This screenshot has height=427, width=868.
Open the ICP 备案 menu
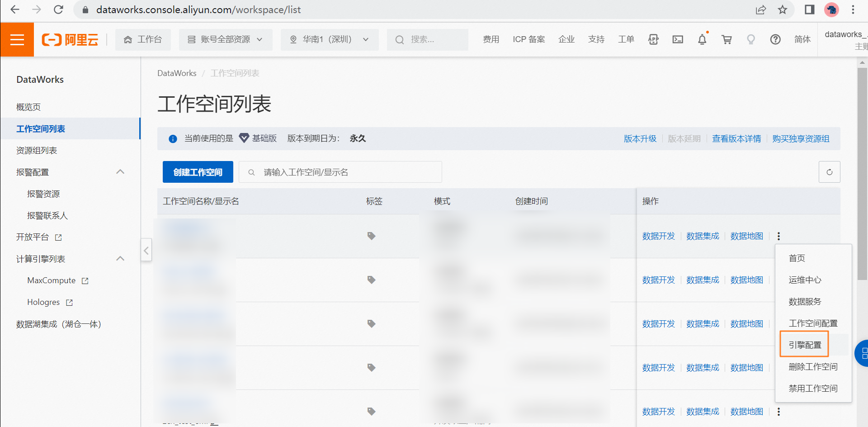pyautogui.click(x=529, y=40)
